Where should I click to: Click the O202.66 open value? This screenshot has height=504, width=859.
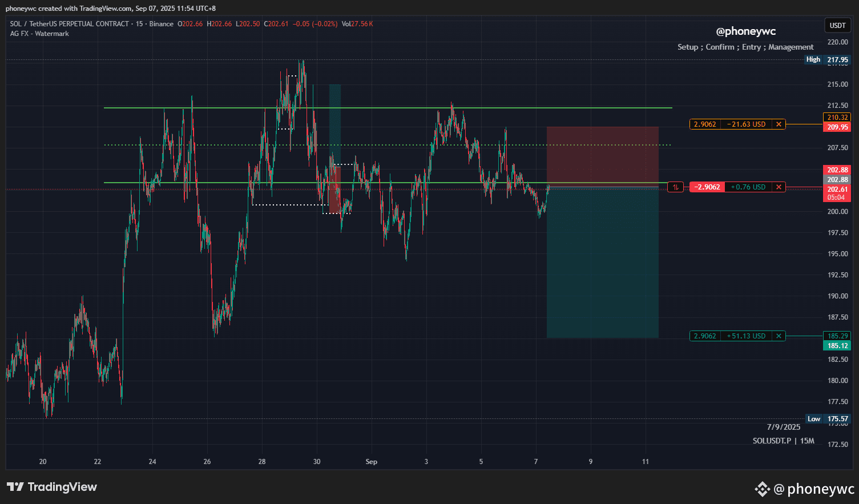190,24
